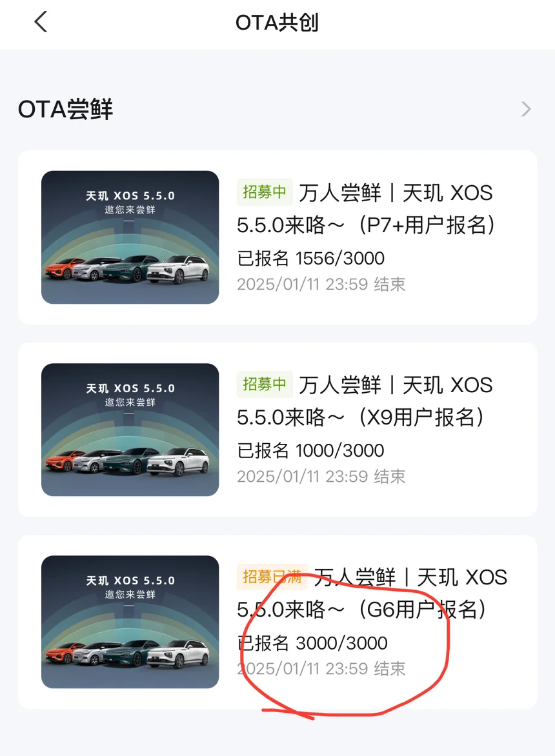
Task: Expand OTA尝鲜 section chevron
Action: point(526,110)
